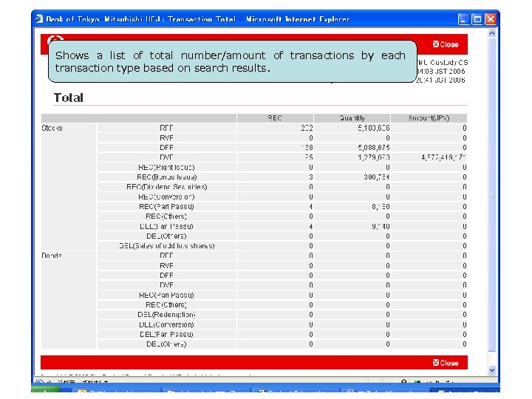Click DEL(Sales of odd lots shares) label
Screen dimensions: 532x399
coord(166,245)
